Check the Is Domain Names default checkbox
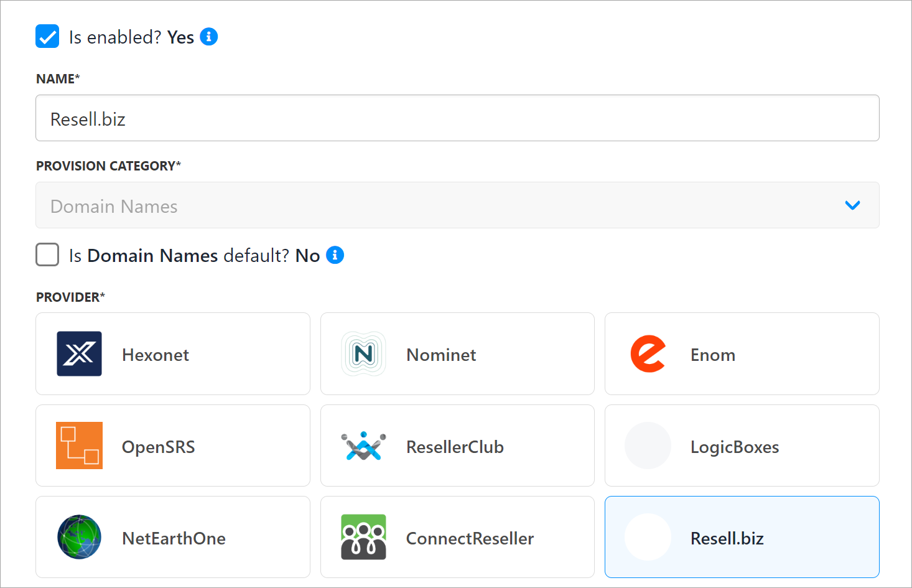912x588 pixels. (x=47, y=254)
